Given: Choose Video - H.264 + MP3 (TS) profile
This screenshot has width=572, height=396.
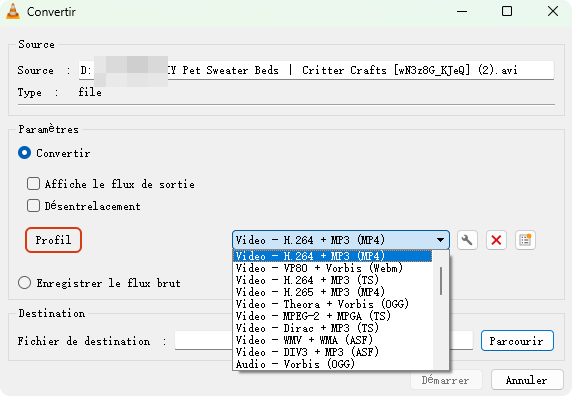Looking at the screenshot, I should tap(332, 280).
